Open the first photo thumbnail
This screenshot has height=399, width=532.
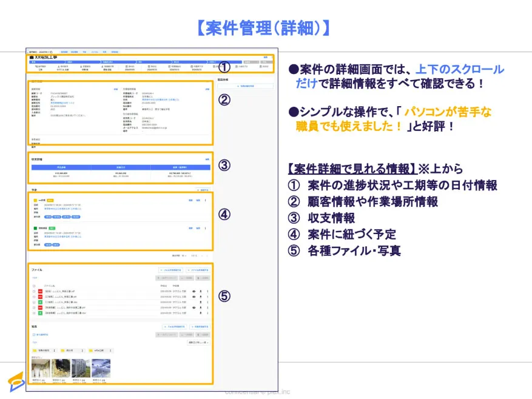point(41,368)
